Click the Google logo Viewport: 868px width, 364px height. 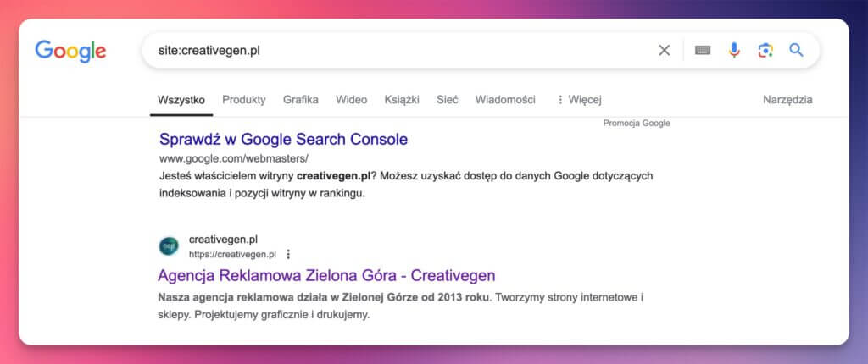[x=70, y=51]
